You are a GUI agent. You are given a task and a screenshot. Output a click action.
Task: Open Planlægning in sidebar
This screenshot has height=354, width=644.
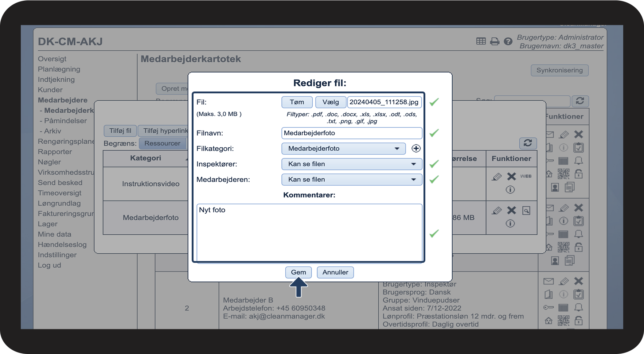click(59, 69)
